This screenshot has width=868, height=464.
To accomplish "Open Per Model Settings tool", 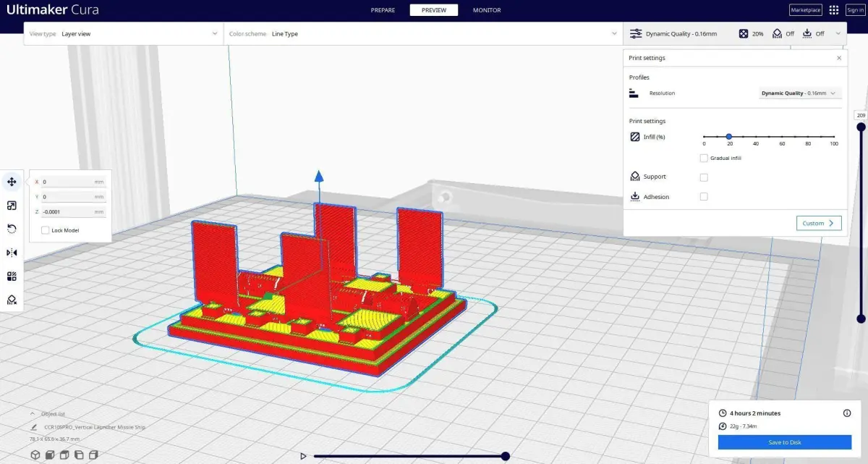I will coord(12,276).
